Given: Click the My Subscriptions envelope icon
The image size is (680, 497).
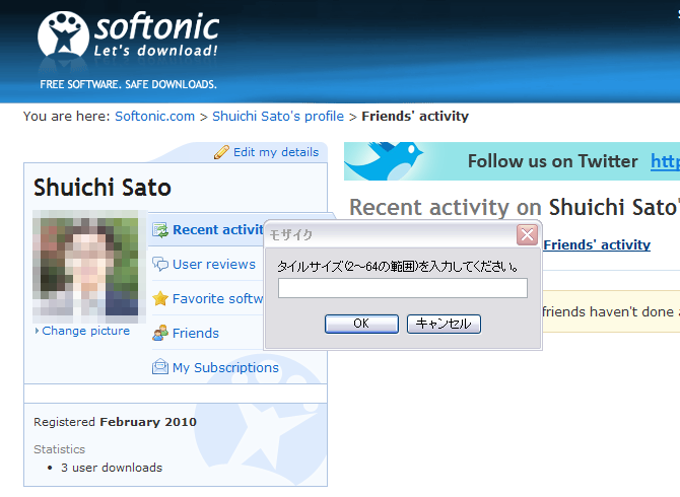Looking at the screenshot, I should tap(160, 367).
